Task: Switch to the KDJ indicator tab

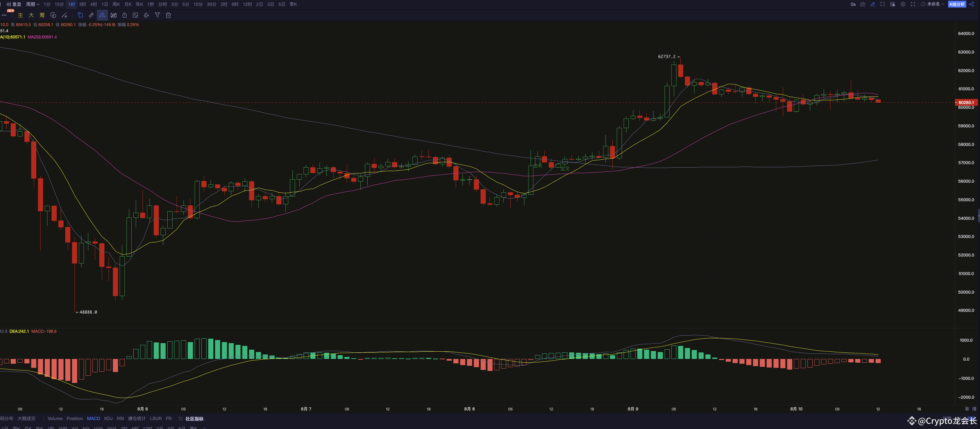Action: [108, 418]
